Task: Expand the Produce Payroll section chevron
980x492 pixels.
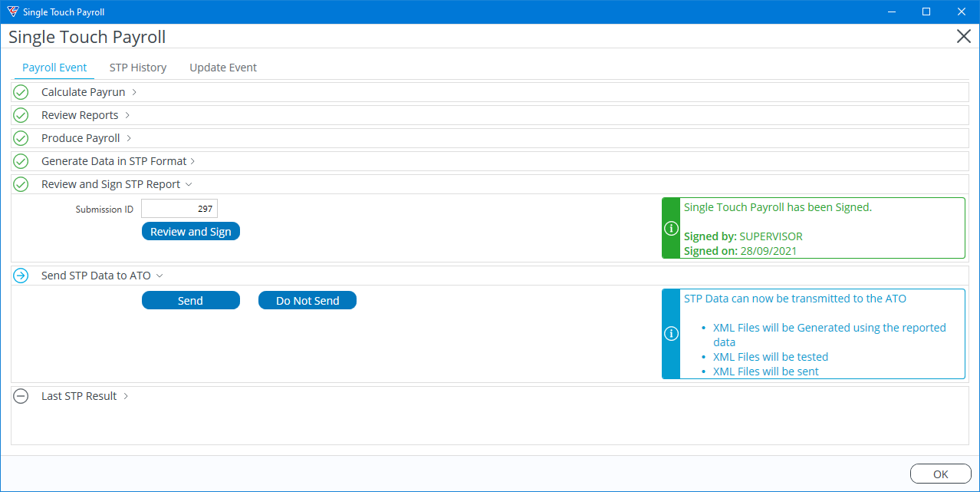Action: (129, 138)
